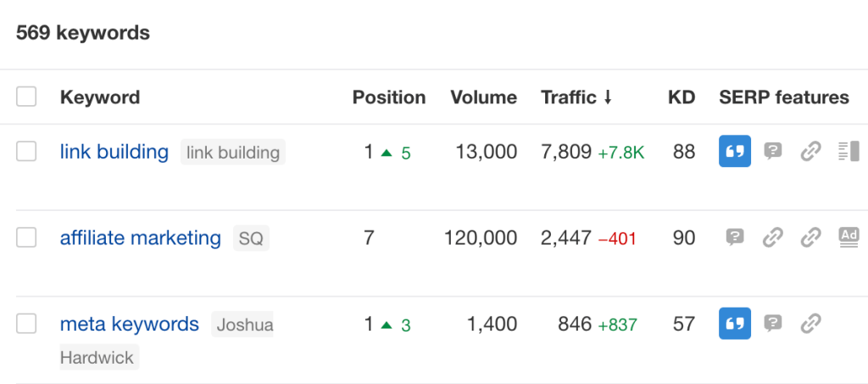This screenshot has height=384, width=868.
Task: Click the Ad icon in affiliate marketing row
Action: point(848,237)
